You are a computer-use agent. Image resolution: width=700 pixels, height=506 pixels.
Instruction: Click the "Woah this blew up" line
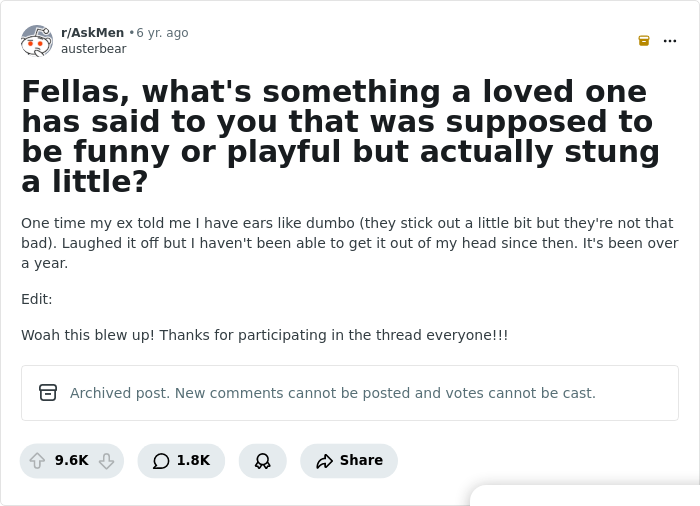pyautogui.click(x=264, y=335)
